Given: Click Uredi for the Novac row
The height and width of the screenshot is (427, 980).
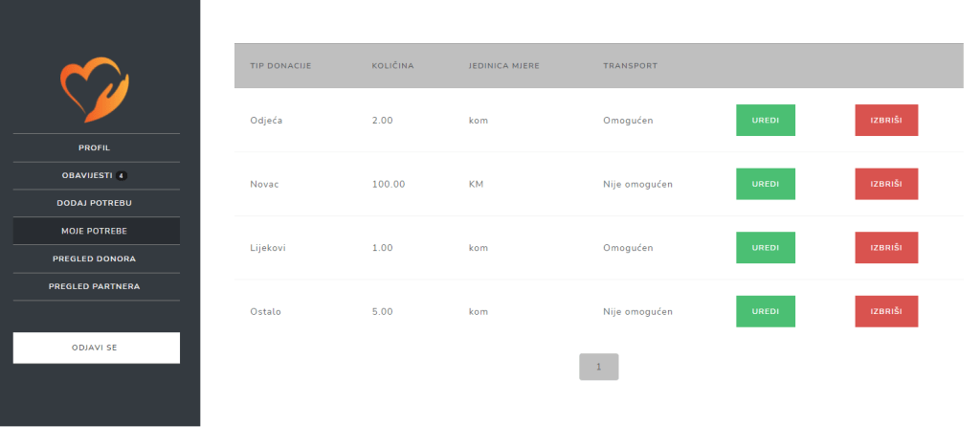Looking at the screenshot, I should coord(765,184).
